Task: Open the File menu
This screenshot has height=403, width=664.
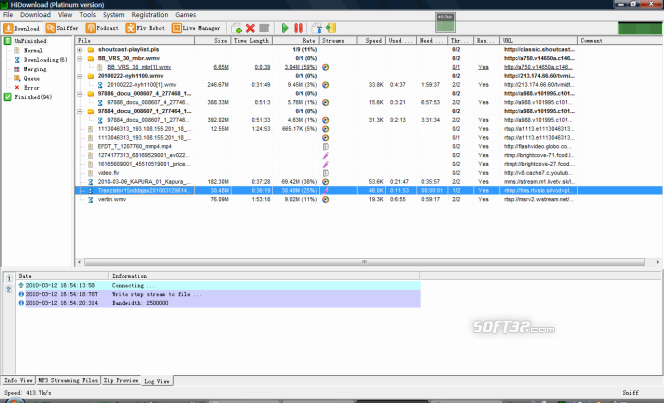Action: [8, 15]
